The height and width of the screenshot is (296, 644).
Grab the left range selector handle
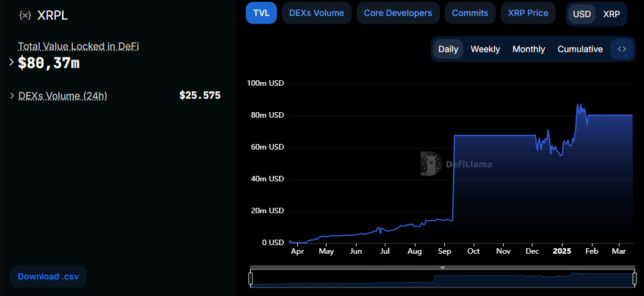(250, 278)
